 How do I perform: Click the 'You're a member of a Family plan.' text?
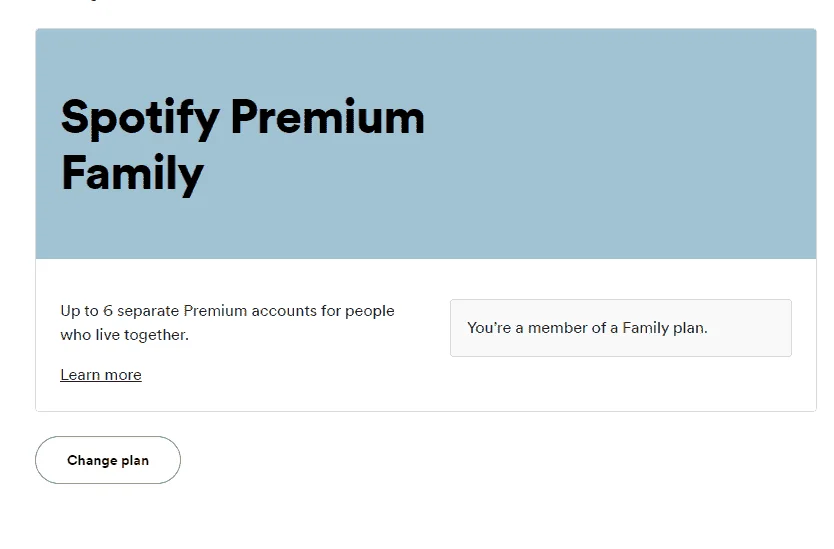pyautogui.click(x=587, y=328)
